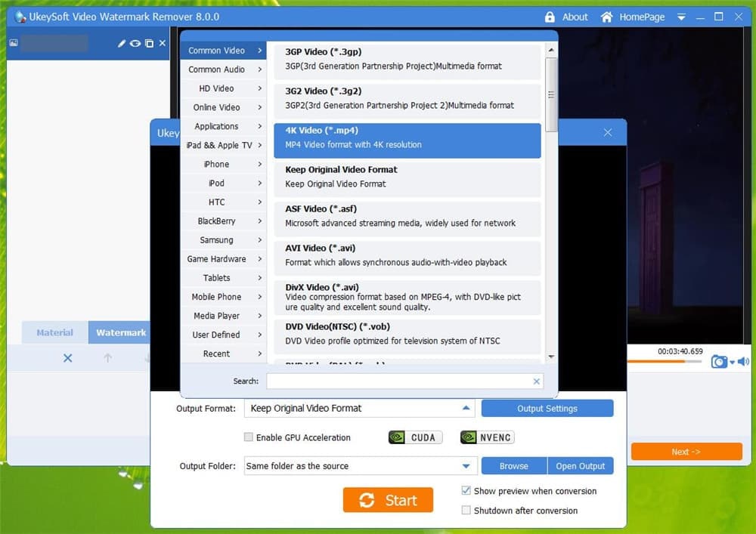Go to HomePage via house icon
Image resolution: width=756 pixels, height=534 pixels.
coord(606,17)
